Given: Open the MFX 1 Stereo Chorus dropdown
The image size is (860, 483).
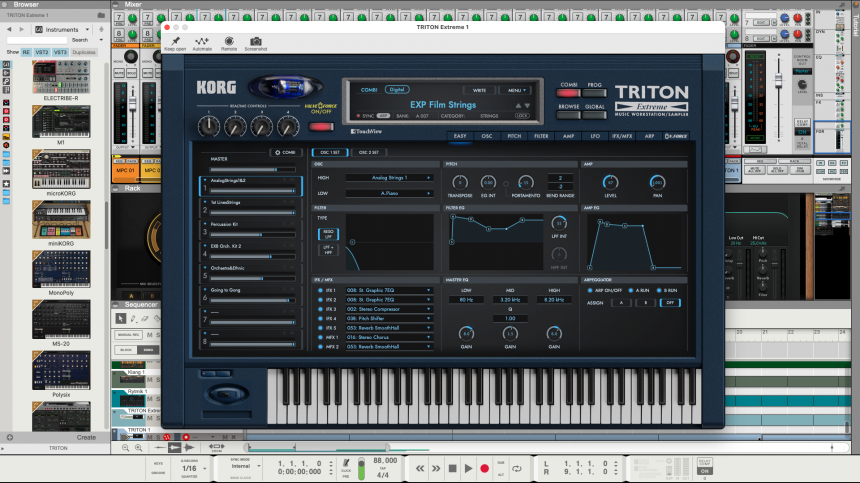Looking at the screenshot, I should tap(389, 337).
